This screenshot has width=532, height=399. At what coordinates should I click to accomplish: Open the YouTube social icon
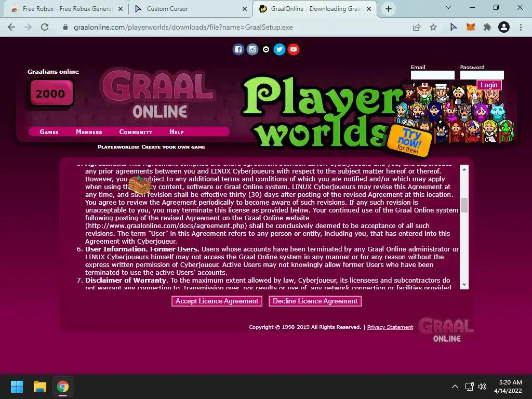(294, 49)
